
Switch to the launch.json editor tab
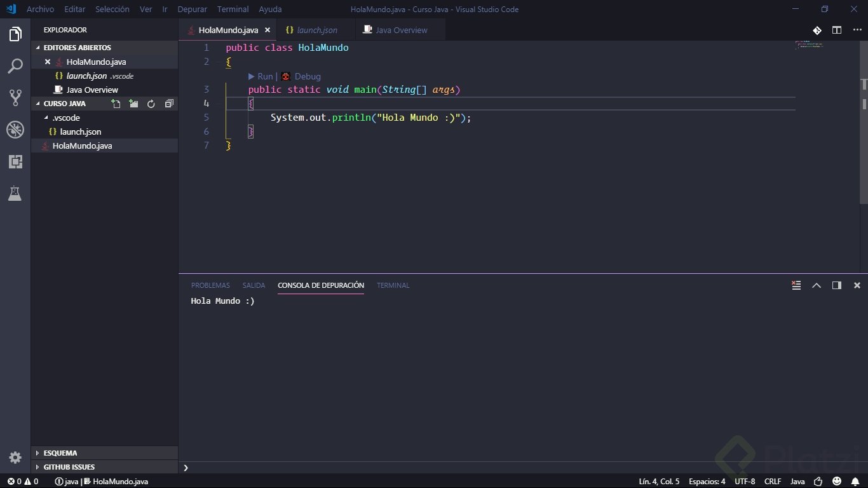tap(316, 30)
